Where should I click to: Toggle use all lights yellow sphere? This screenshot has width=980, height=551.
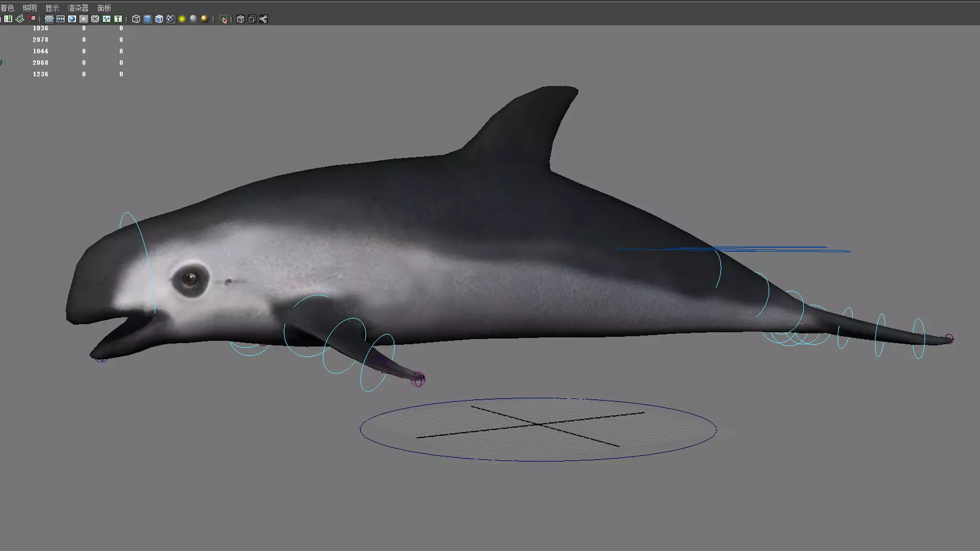click(182, 19)
